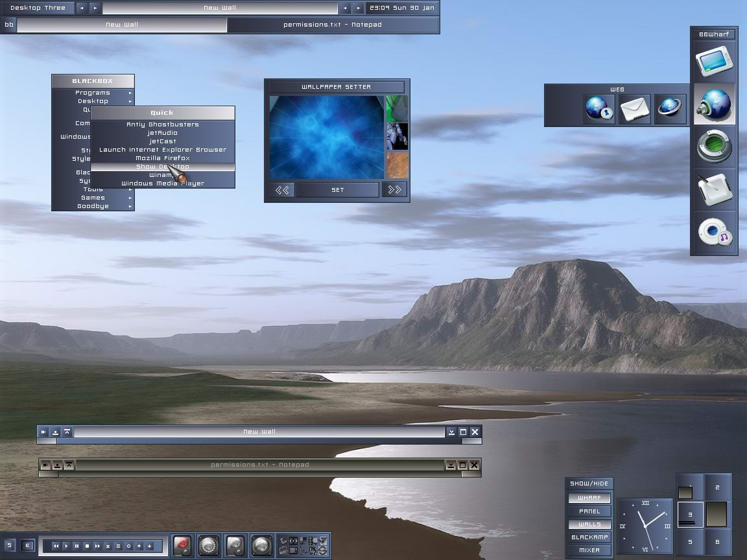Choose the blue crystals wallpaper thumbnail
This screenshot has width=747, height=560.
pyautogui.click(x=397, y=137)
